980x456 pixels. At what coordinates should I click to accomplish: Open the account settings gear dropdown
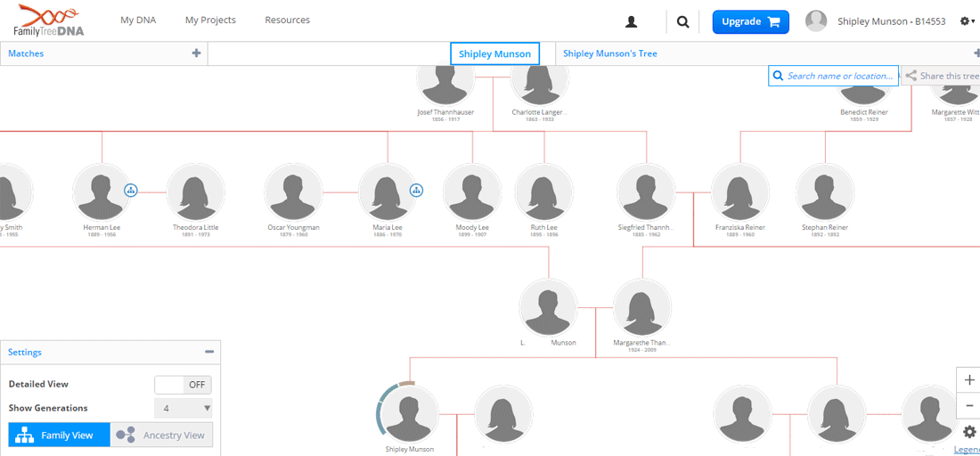(967, 21)
